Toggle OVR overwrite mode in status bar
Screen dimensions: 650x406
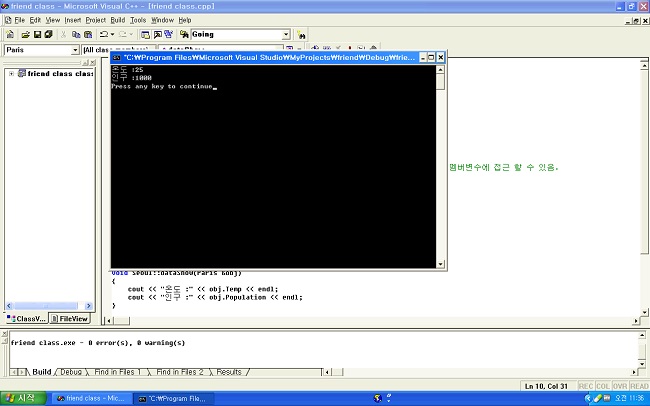[x=620, y=385]
